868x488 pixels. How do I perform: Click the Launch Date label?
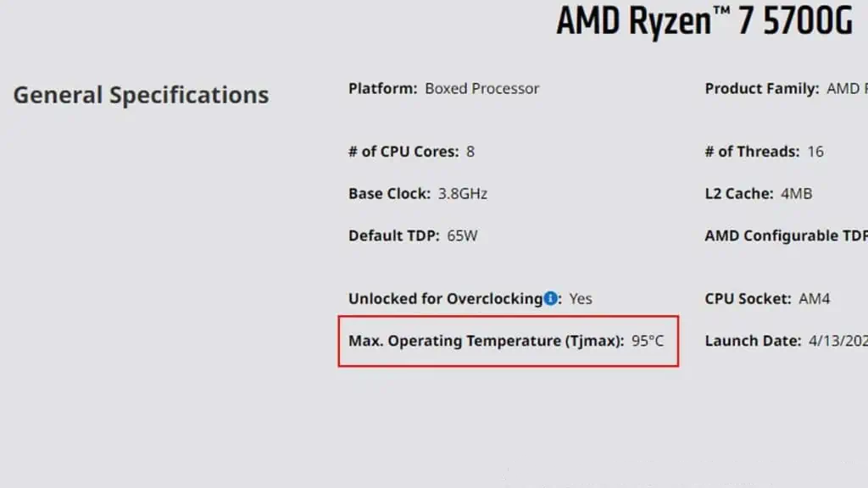(x=753, y=341)
